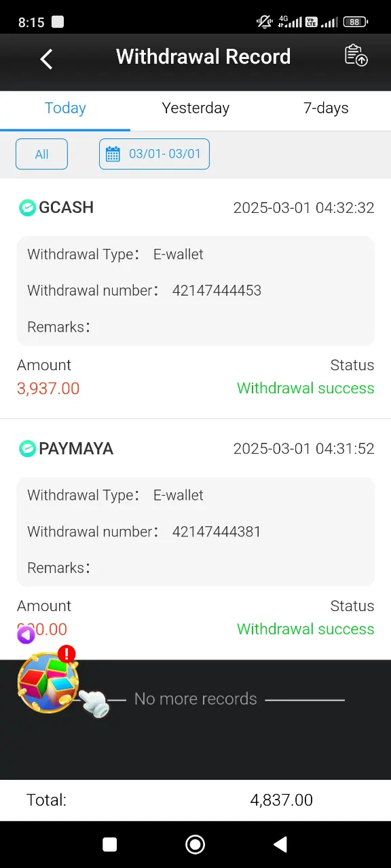The image size is (391, 868).
Task: Tap the PAYMAYA logo icon
Action: tap(27, 449)
